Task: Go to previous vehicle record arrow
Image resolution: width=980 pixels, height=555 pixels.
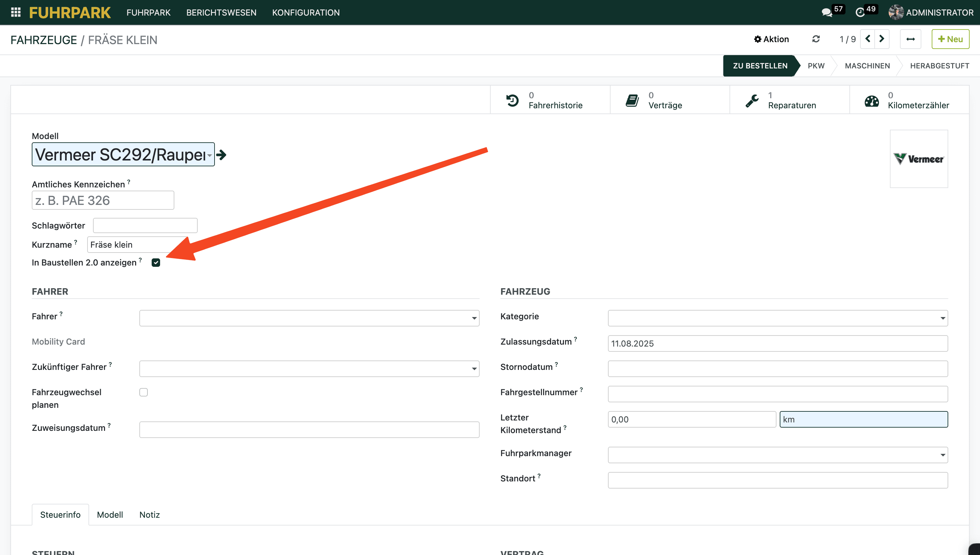Action: (x=868, y=39)
